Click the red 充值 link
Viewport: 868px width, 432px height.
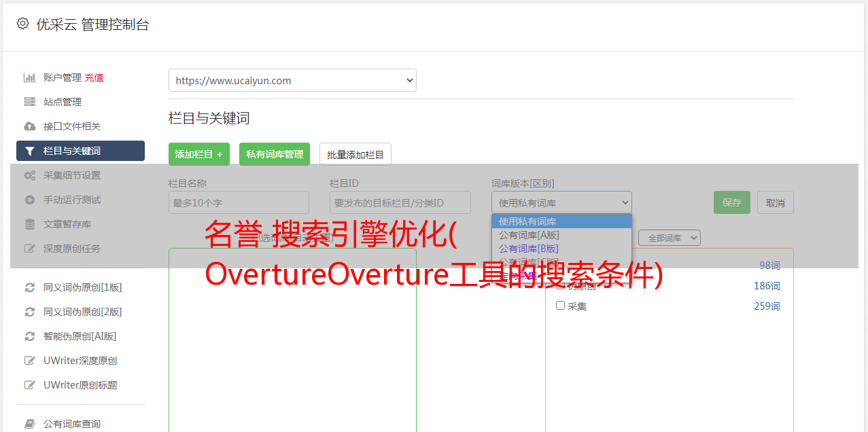[94, 77]
